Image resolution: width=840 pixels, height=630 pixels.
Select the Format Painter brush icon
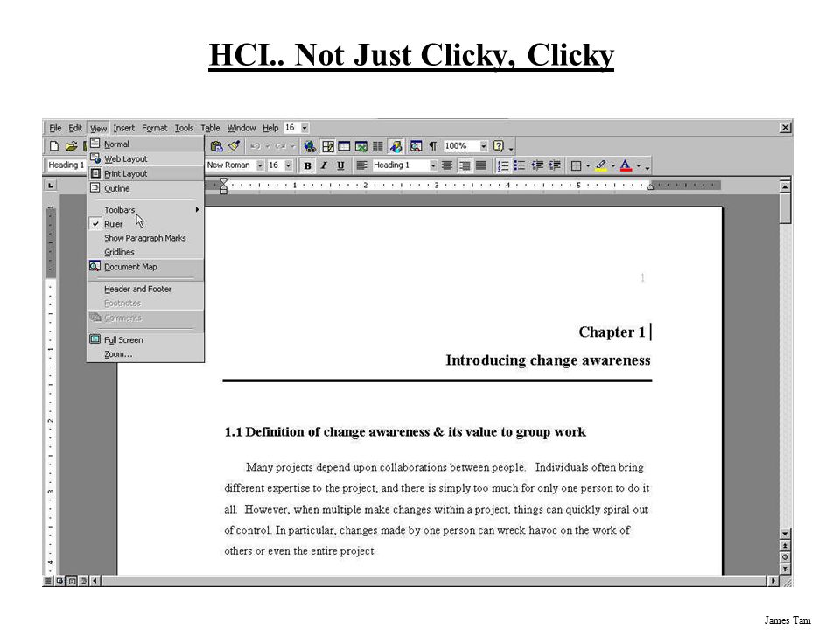234,146
